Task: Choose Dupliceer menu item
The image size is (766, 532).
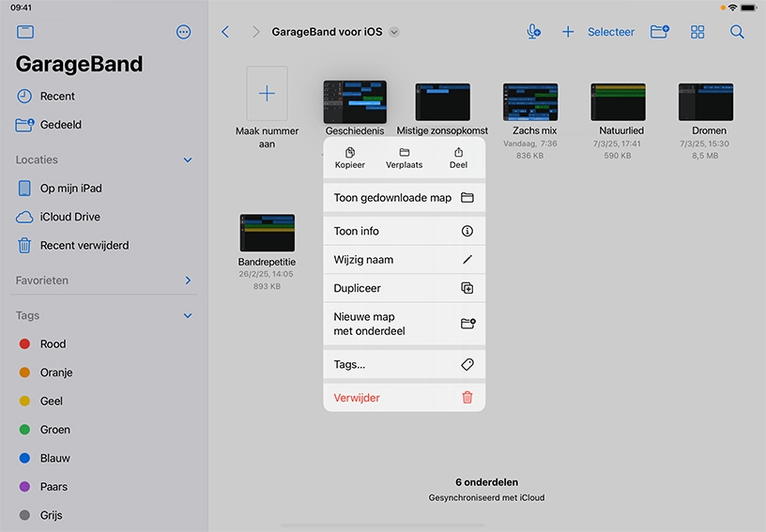Action: point(405,288)
